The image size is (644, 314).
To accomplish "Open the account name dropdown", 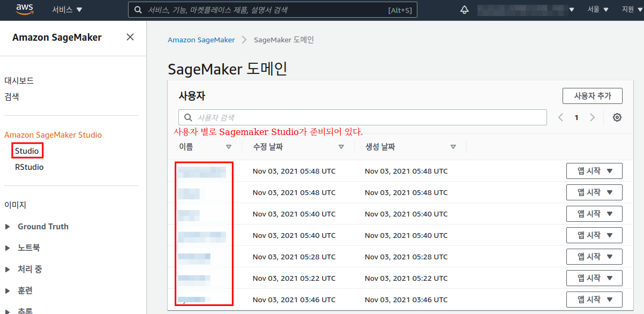I will (x=525, y=10).
